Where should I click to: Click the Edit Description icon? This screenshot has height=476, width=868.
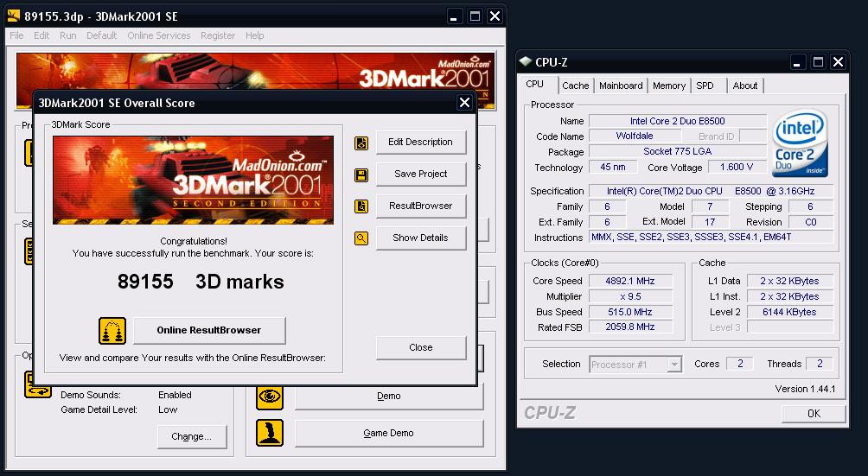tap(361, 143)
